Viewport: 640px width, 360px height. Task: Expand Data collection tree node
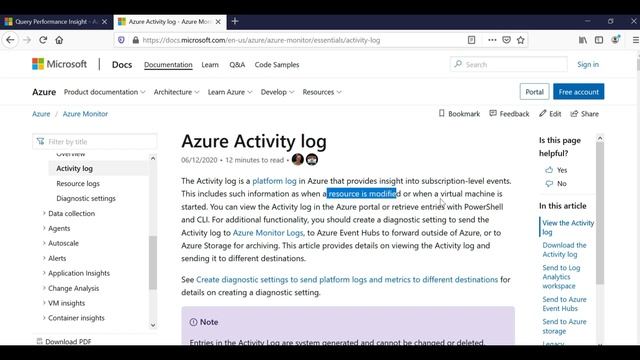(44, 213)
